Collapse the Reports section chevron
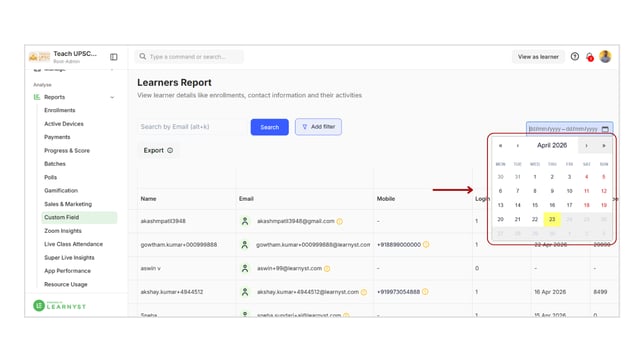The height and width of the screenshot is (362, 644). click(112, 97)
